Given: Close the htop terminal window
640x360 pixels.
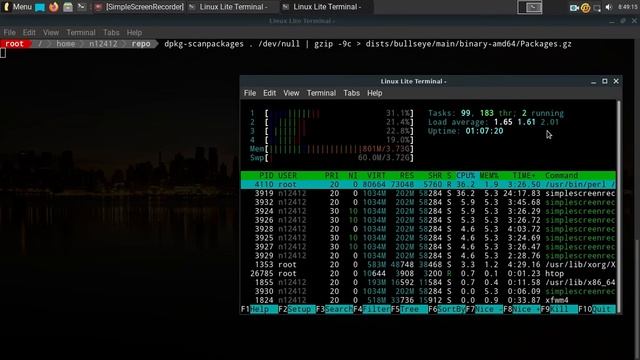Looking at the screenshot, I should coord(616,81).
